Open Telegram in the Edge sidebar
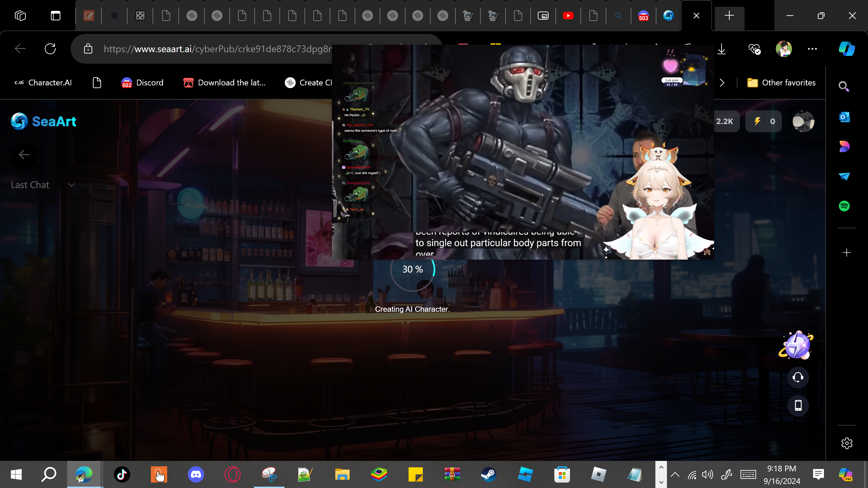The image size is (868, 488). [844, 176]
